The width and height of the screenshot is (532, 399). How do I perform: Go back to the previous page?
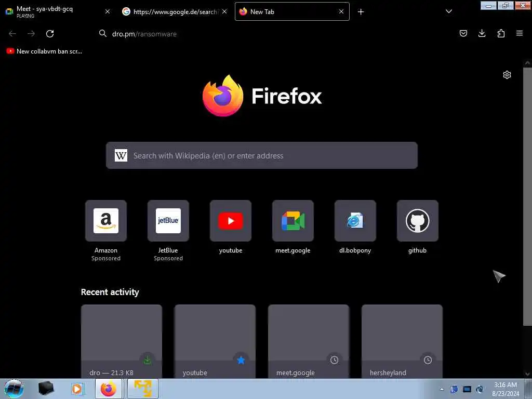(x=12, y=34)
